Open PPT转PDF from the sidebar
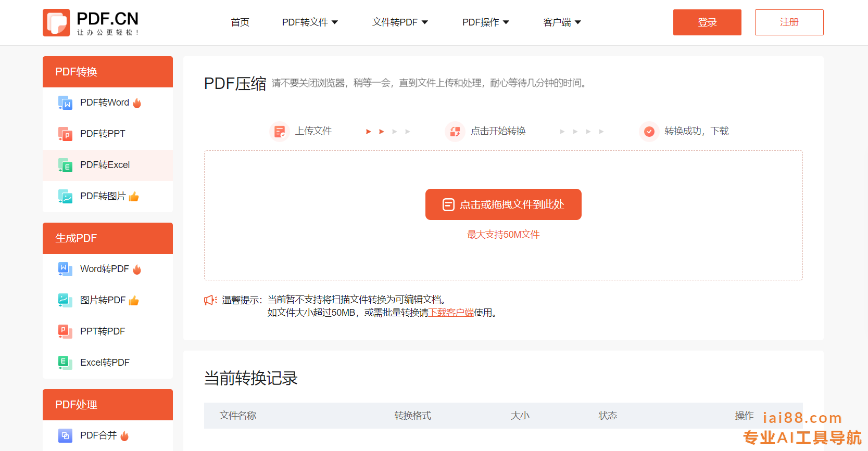868x451 pixels. point(108,332)
